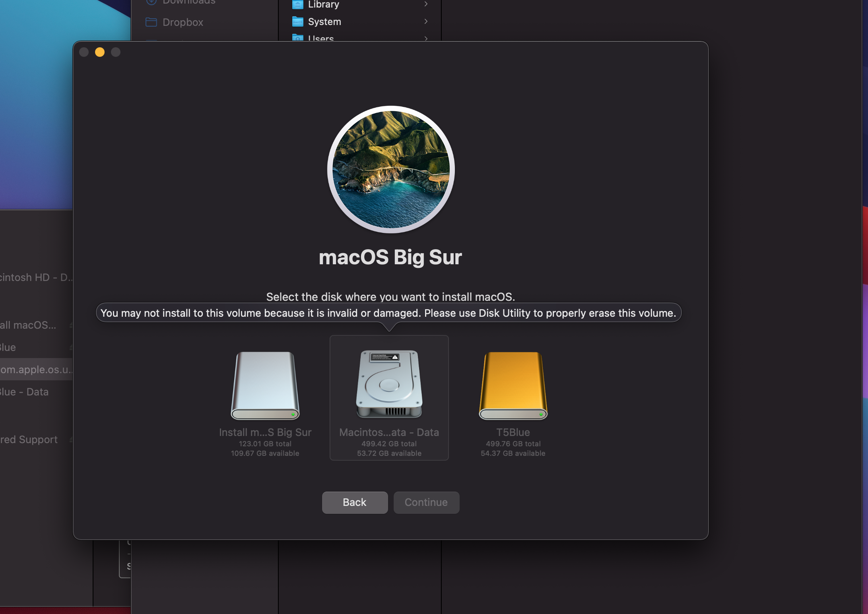This screenshot has width=868, height=614.
Task: Expand the Library folder chevron
Action: coord(426,4)
